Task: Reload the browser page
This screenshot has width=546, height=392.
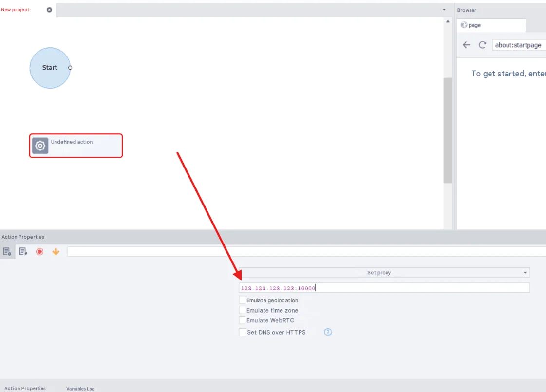Action: click(x=482, y=45)
